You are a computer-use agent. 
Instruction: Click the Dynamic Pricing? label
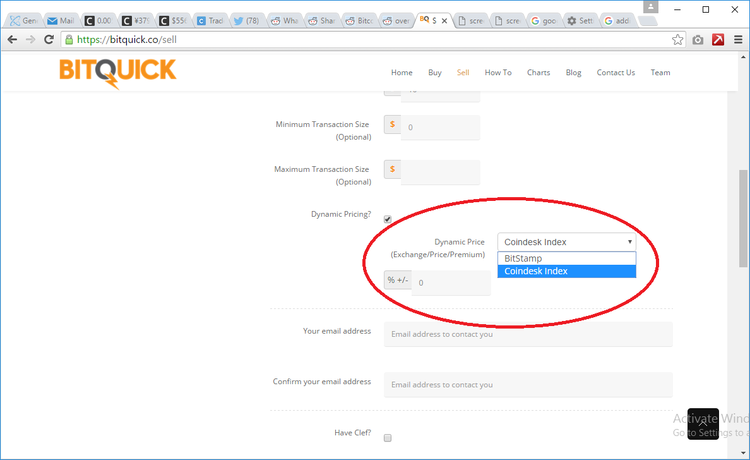click(341, 214)
